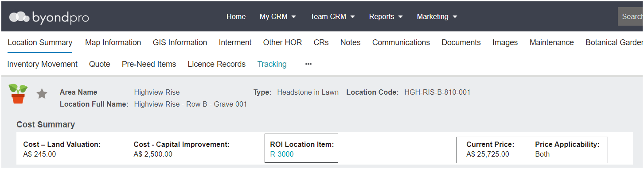644x169 pixels.
Task: Click the location full name value
Action: click(191, 104)
